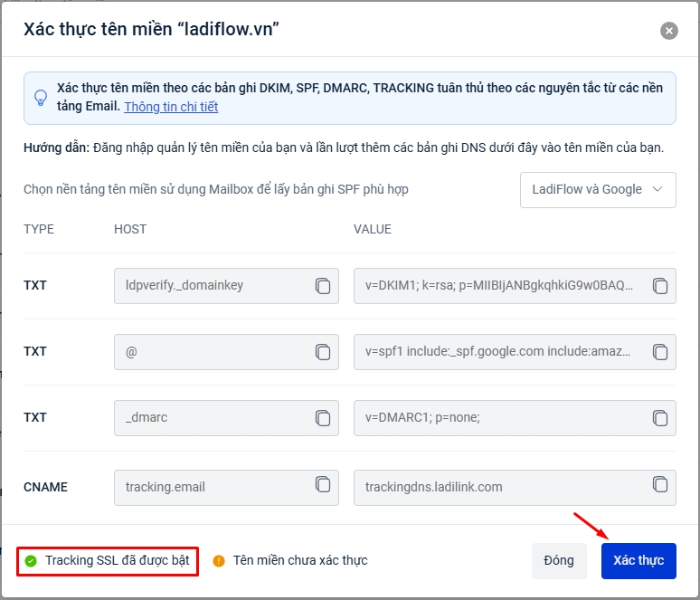700x600 pixels.
Task: Click the _dmarc host input field
Action: pos(213,418)
